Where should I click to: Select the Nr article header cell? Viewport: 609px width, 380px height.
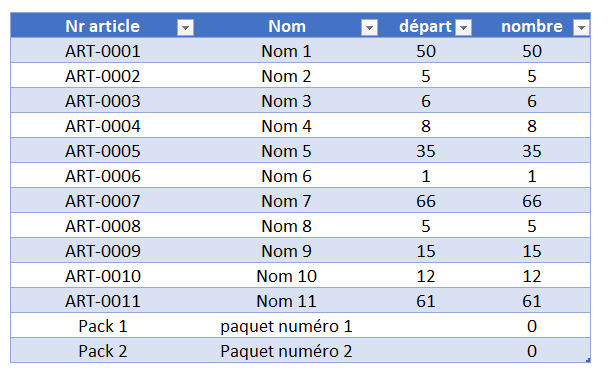(x=103, y=26)
